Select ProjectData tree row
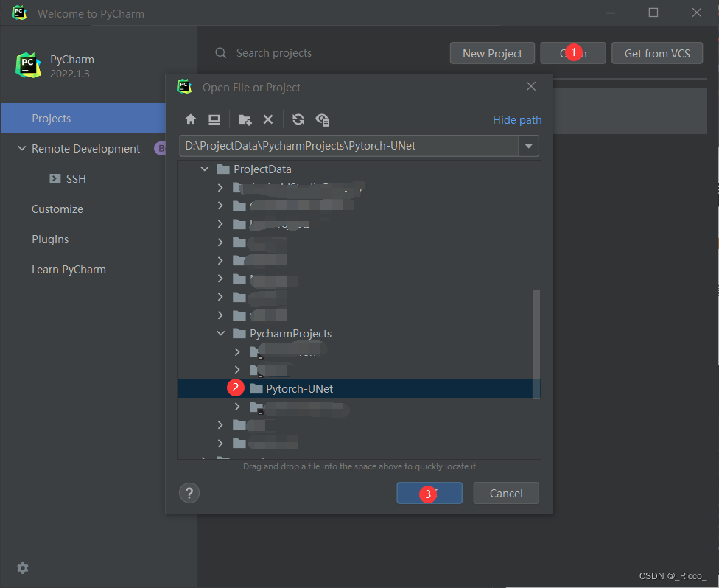Image resolution: width=719 pixels, height=588 pixels. tap(359, 169)
